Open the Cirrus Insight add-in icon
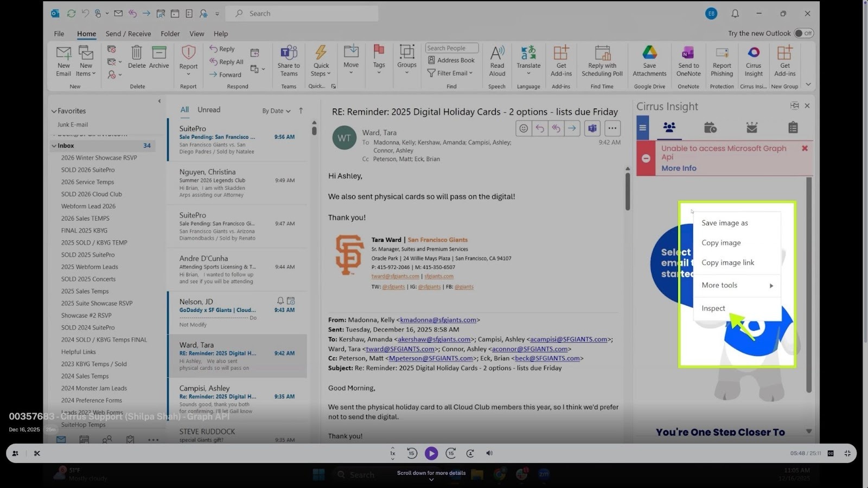The width and height of the screenshot is (868, 488). coord(753,53)
